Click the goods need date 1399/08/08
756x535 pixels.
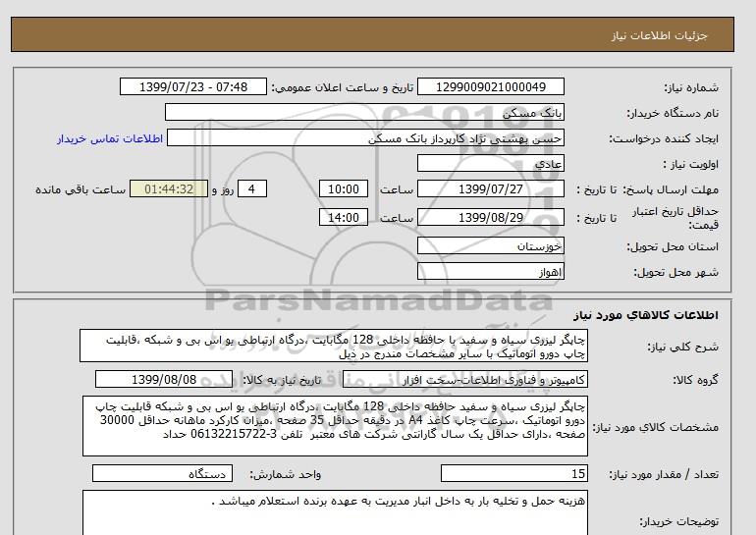(x=163, y=379)
